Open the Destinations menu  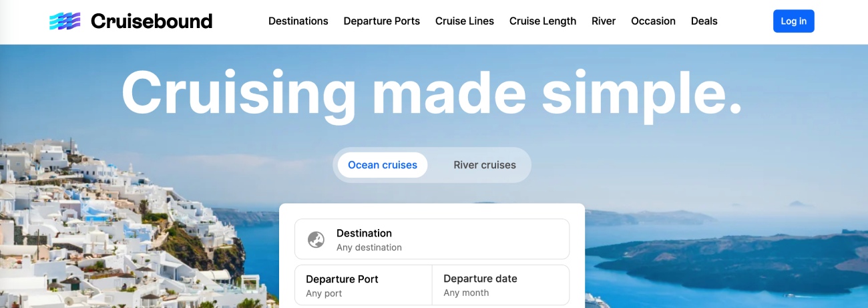[298, 21]
